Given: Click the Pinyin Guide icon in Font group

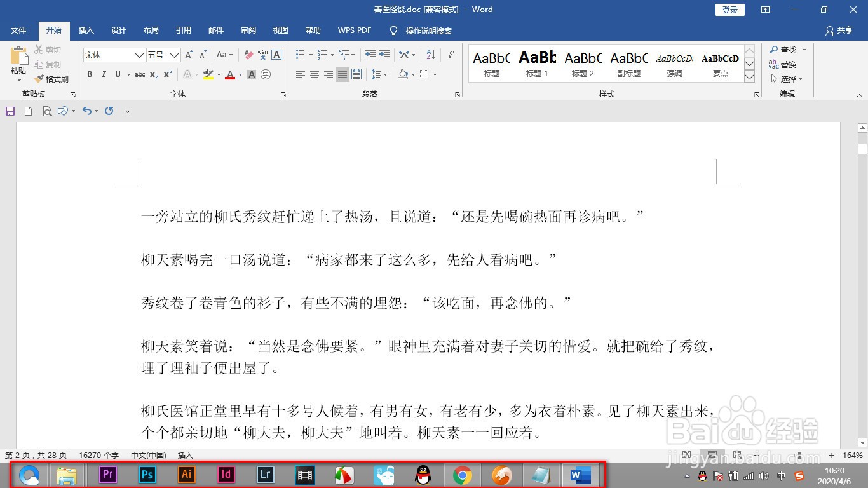Looking at the screenshot, I should click(x=262, y=55).
